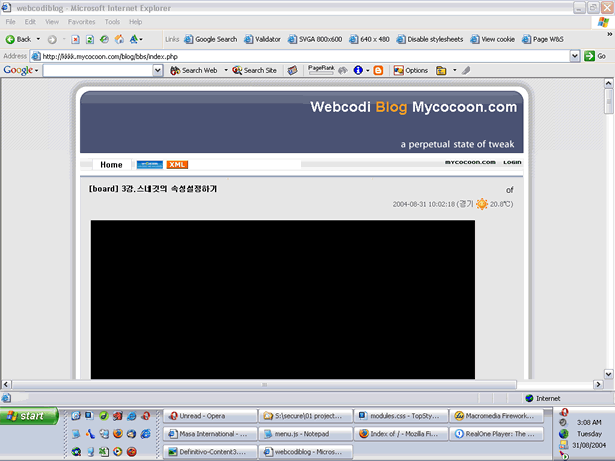Launch Windows Media Player from quick launch
This screenshot has height=461, width=615.
(118, 452)
